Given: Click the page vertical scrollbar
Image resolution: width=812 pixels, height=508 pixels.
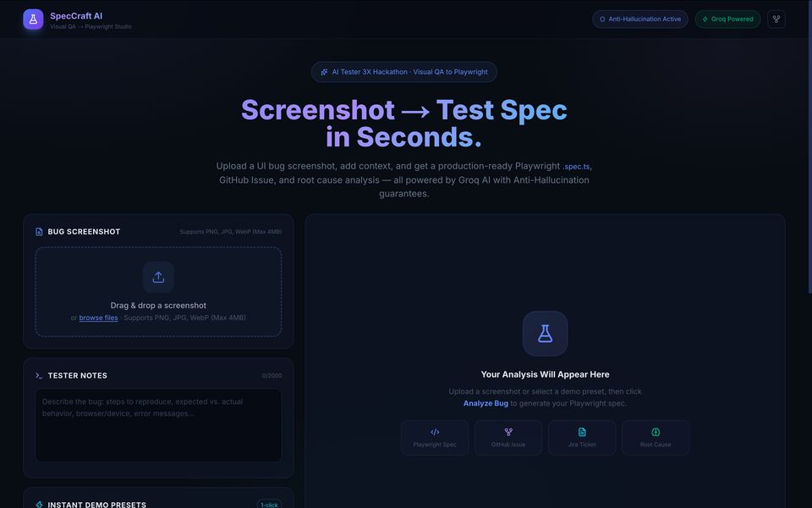Looking at the screenshot, I should coord(809,146).
